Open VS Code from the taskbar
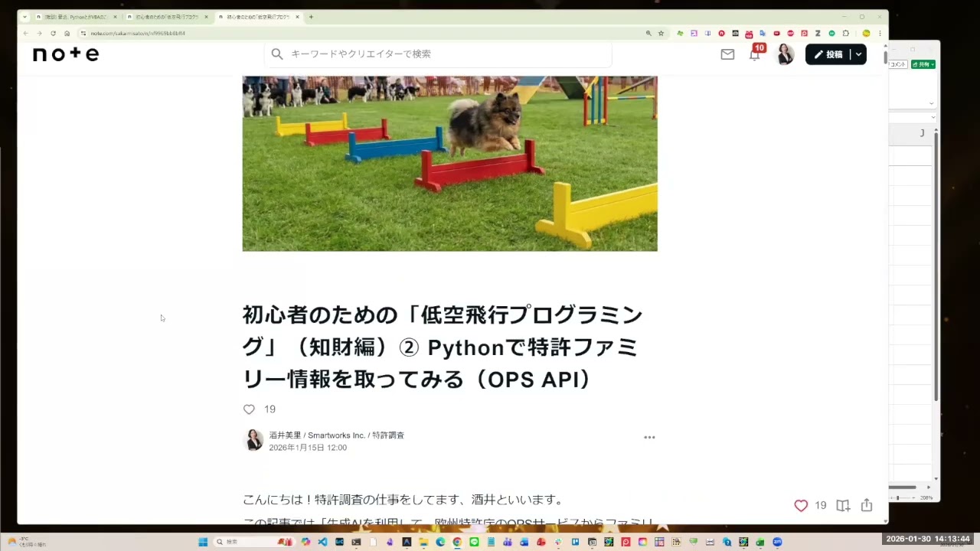 tap(322, 542)
